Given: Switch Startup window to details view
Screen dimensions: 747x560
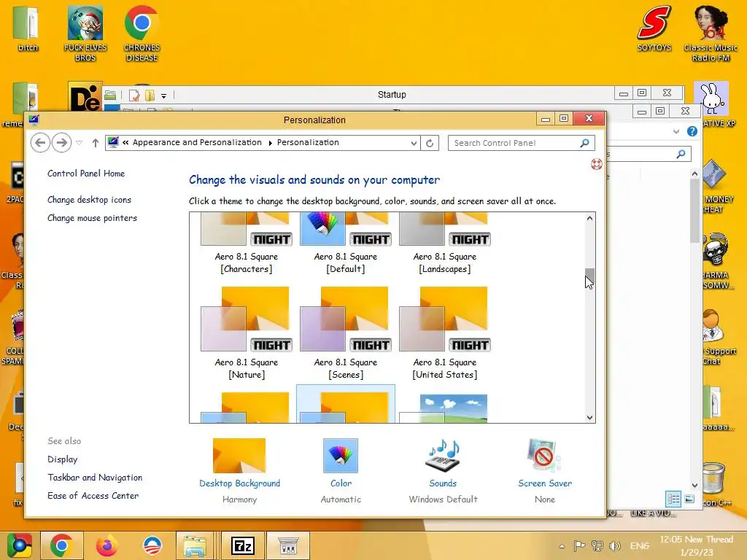Looking at the screenshot, I should 673,499.
